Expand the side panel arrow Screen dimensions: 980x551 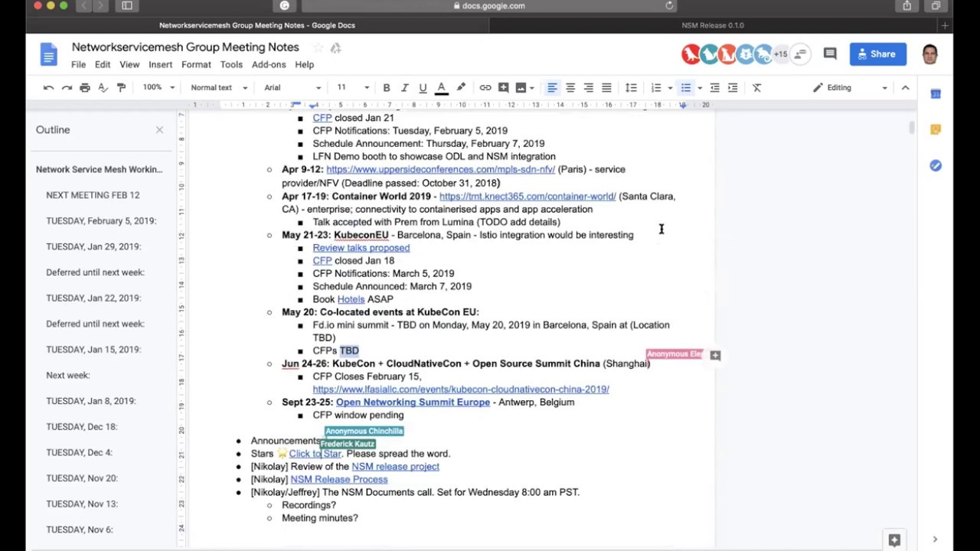pyautogui.click(x=935, y=540)
